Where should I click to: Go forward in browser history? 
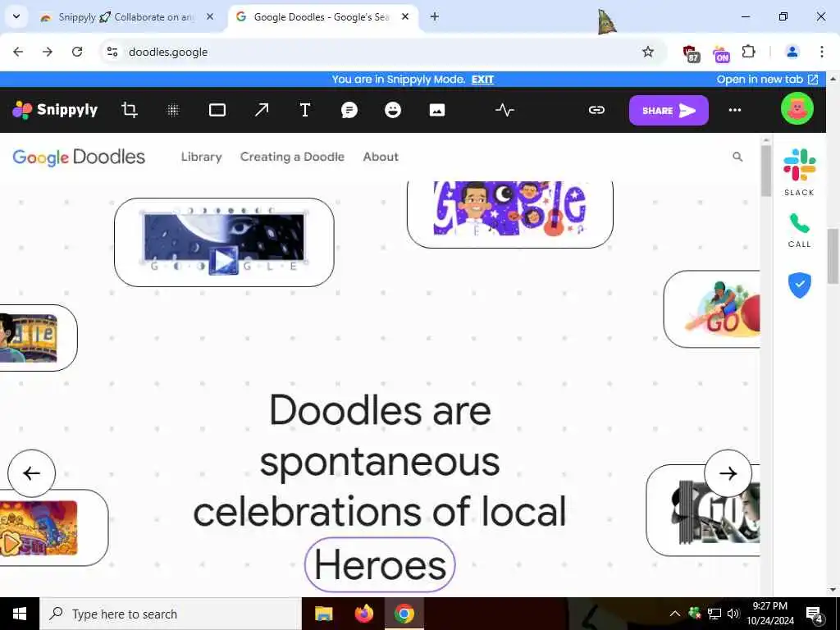pyautogui.click(x=48, y=52)
